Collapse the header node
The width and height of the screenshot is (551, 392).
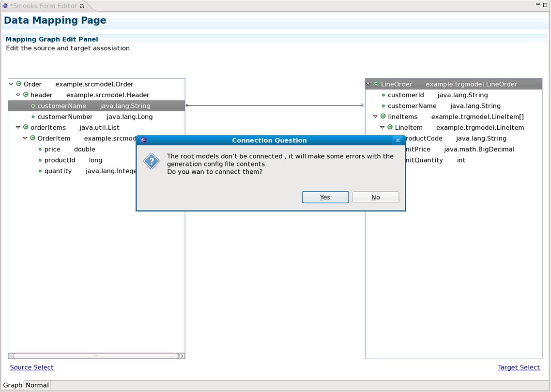[x=18, y=95]
